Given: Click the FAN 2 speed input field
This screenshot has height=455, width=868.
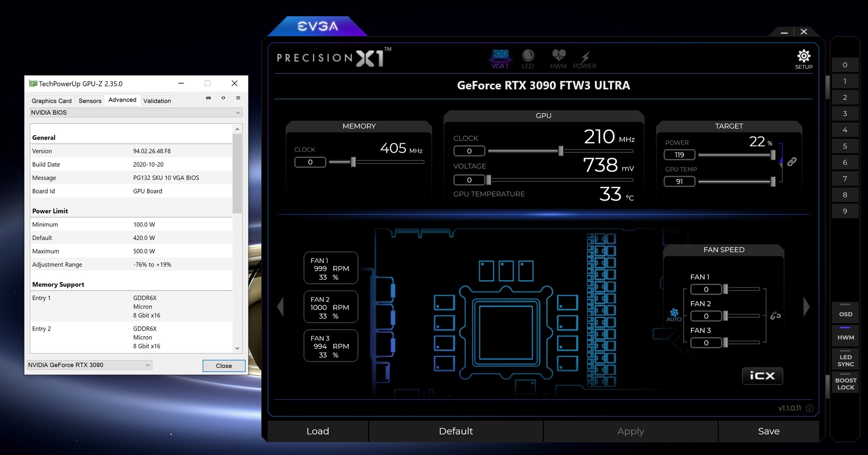Looking at the screenshot, I should (706, 316).
